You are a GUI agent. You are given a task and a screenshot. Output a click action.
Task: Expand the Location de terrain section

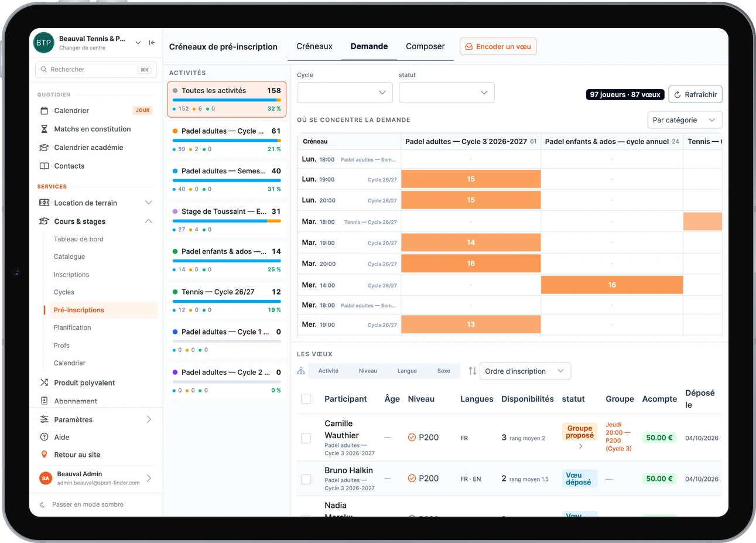[x=96, y=203]
